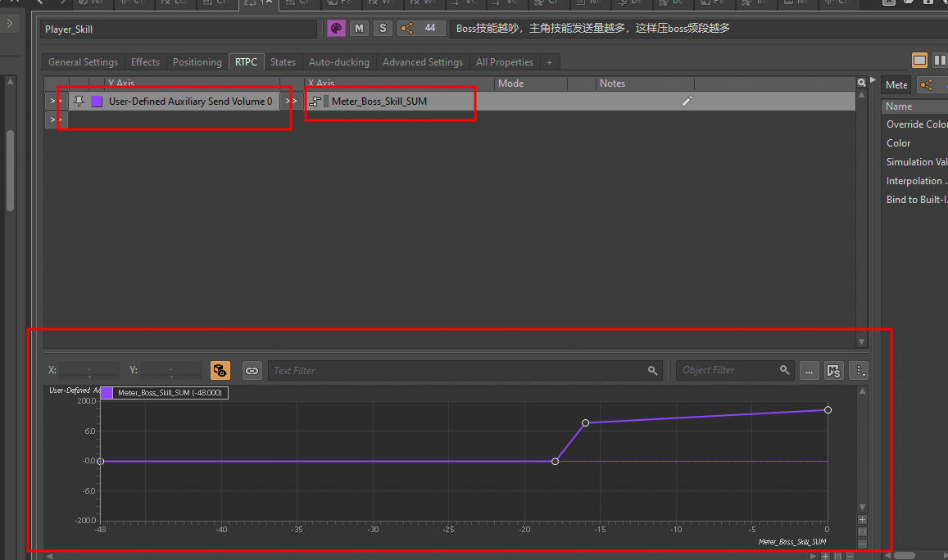Click the horizontal zoom-in plus button below graph

pyautogui.click(x=825, y=556)
